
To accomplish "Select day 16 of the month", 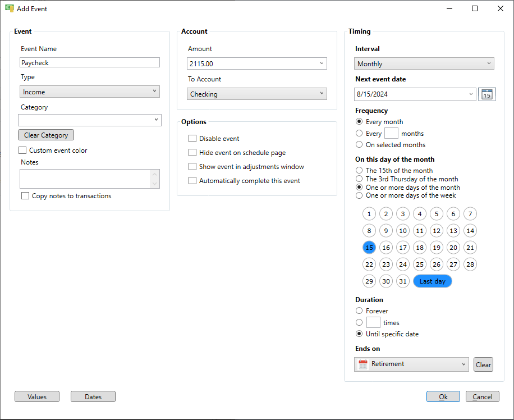I will [x=386, y=248].
